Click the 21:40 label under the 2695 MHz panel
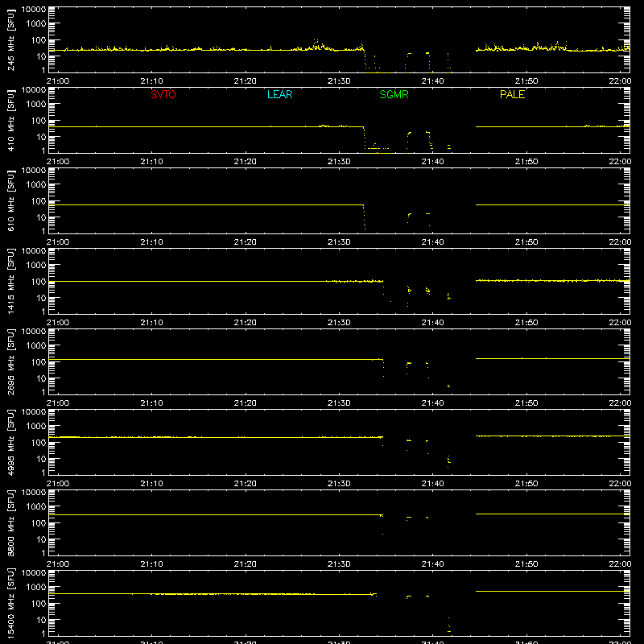The image size is (644, 644). tap(432, 403)
